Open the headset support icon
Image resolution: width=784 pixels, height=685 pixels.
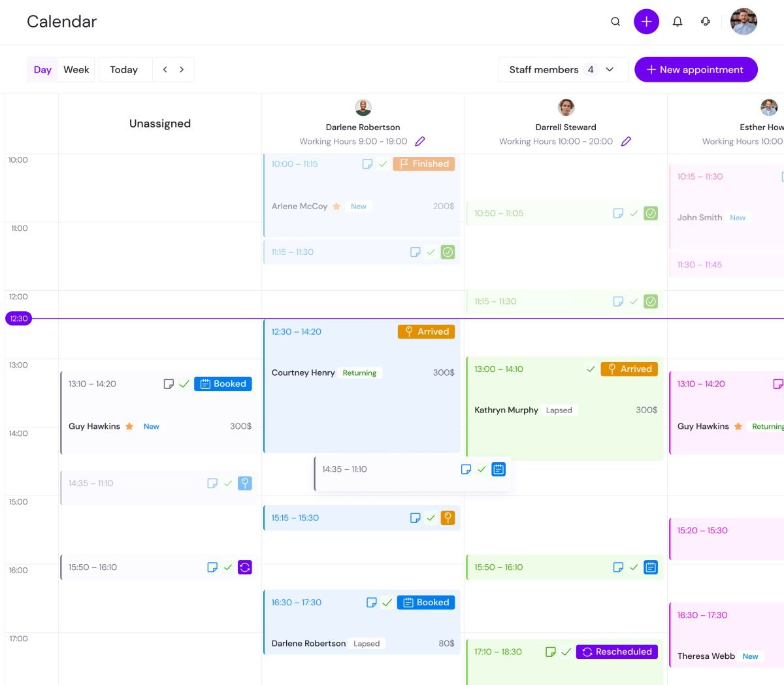coord(706,22)
